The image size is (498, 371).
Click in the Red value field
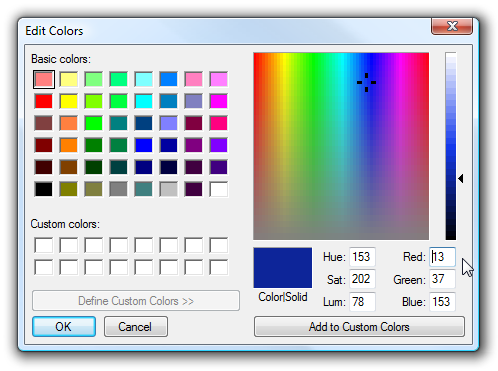pyautogui.click(x=442, y=257)
